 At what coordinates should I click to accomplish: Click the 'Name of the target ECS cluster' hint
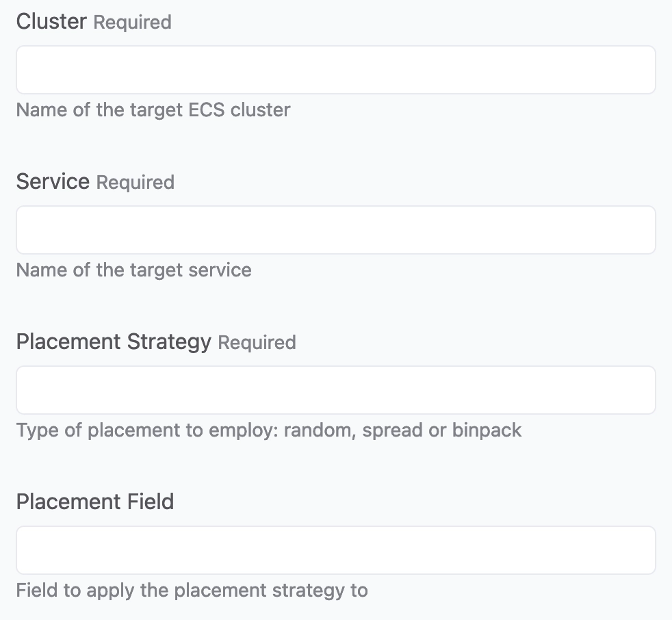tap(153, 110)
